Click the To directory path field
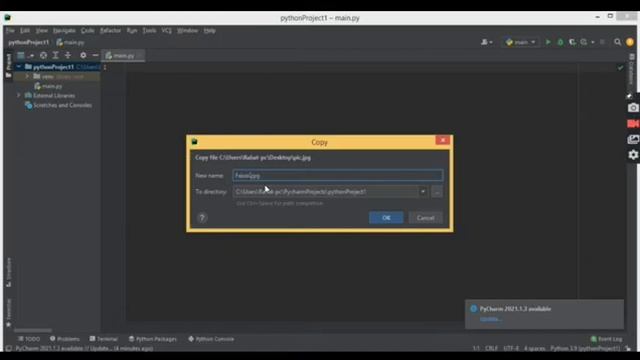 [x=326, y=191]
